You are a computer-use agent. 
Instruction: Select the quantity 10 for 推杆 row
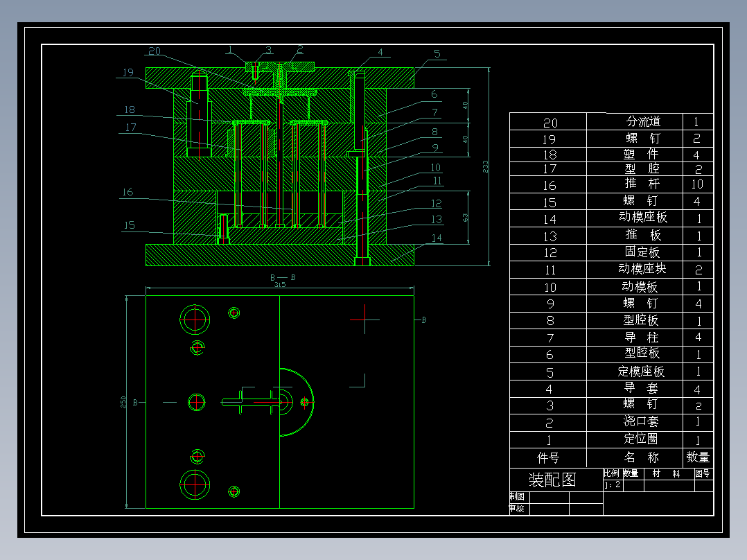coord(697,184)
